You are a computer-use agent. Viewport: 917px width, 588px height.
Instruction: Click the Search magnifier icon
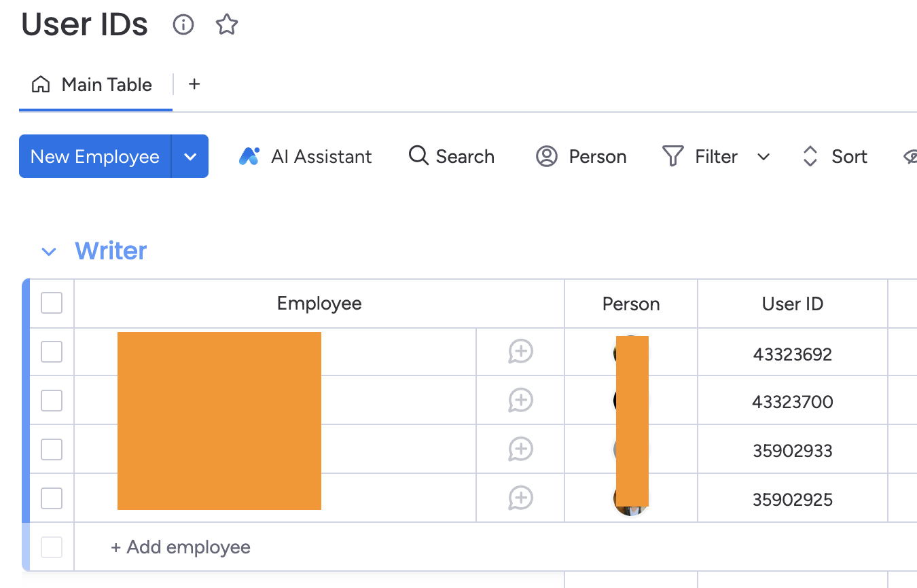(418, 156)
